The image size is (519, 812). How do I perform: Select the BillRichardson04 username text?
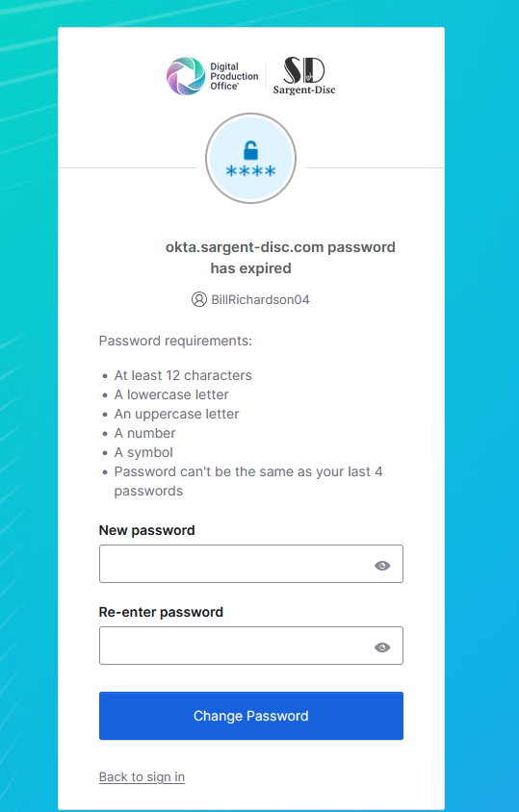pos(260,300)
